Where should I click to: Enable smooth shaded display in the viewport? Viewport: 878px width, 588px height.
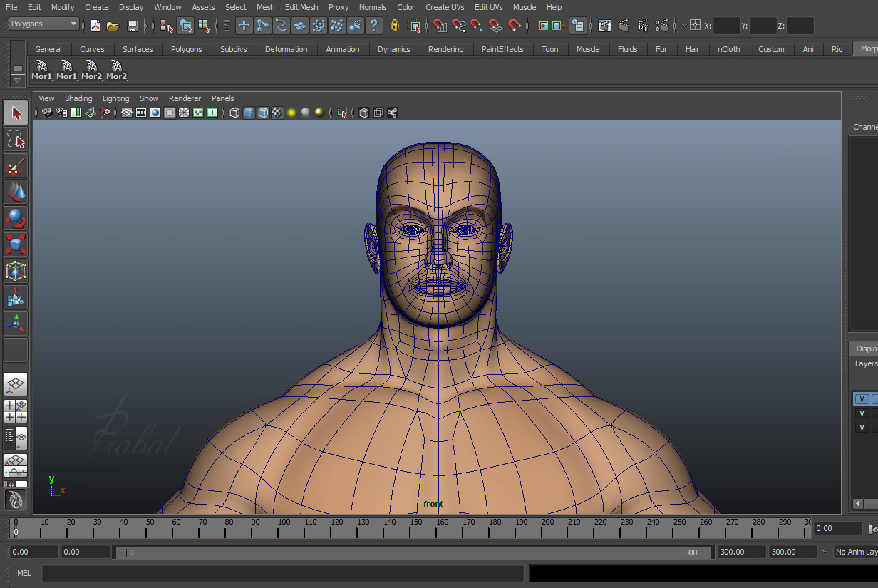click(x=249, y=112)
